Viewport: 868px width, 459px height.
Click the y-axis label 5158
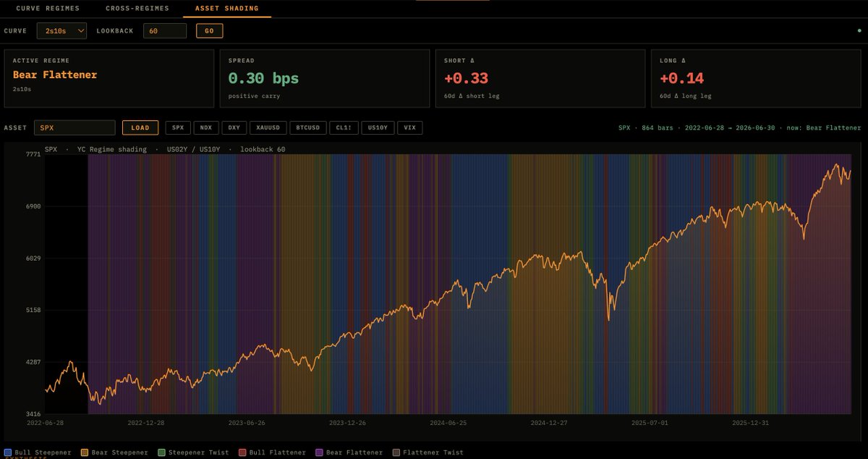tap(33, 310)
